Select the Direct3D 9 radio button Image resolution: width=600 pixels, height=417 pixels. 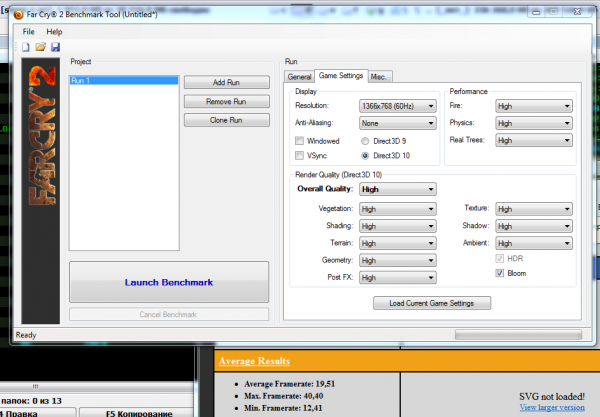click(365, 142)
